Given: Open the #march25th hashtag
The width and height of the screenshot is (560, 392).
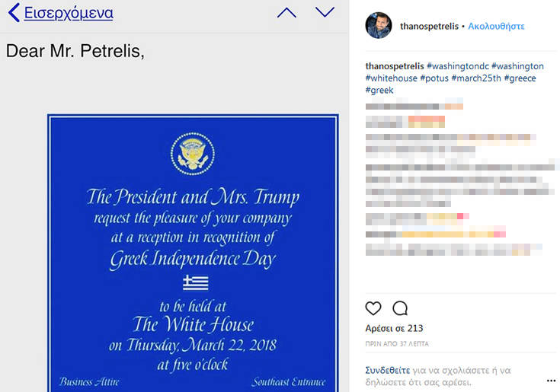Looking at the screenshot, I should point(476,78).
